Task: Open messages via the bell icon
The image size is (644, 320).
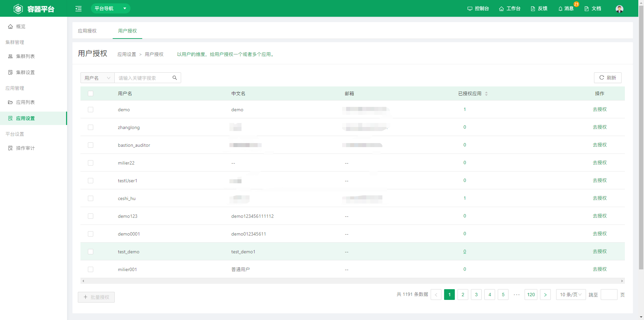Action: click(560, 9)
